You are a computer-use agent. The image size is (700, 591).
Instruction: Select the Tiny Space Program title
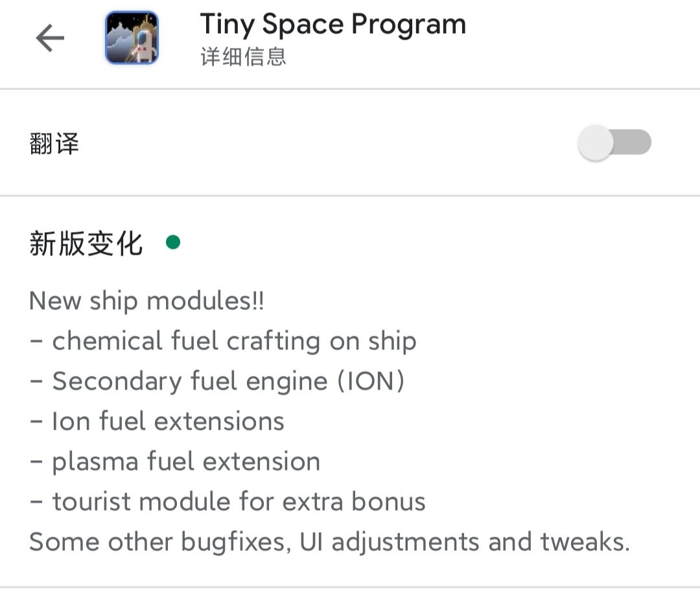[x=332, y=25]
